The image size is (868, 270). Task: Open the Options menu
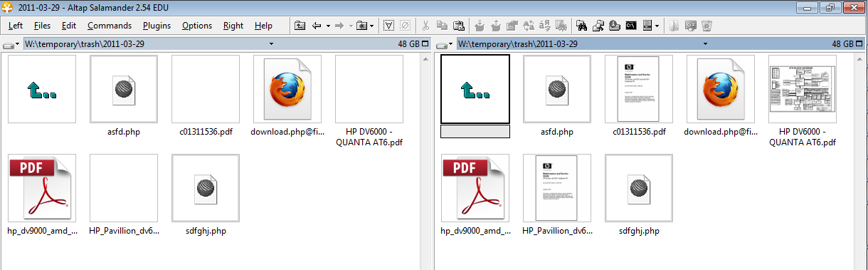(x=197, y=26)
